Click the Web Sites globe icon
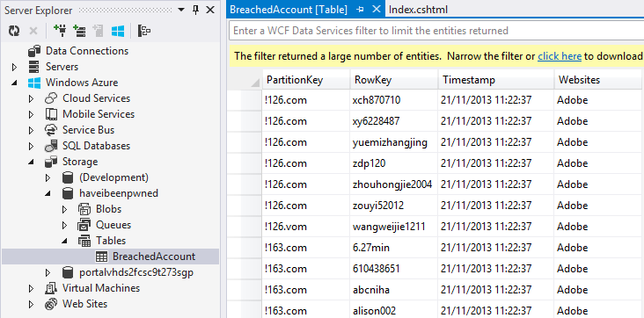 point(51,304)
